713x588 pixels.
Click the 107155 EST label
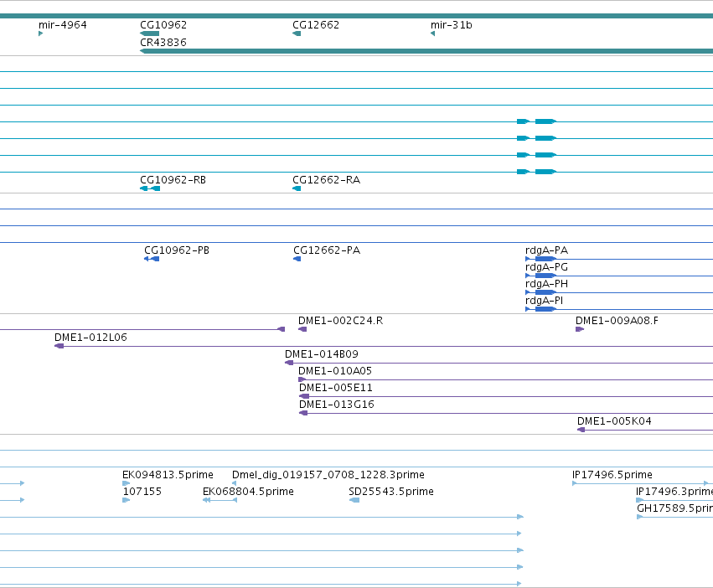pyautogui.click(x=142, y=492)
